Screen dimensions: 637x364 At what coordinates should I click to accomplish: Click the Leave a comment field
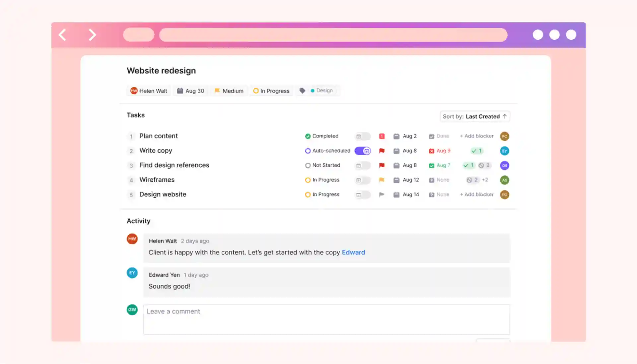tap(326, 320)
